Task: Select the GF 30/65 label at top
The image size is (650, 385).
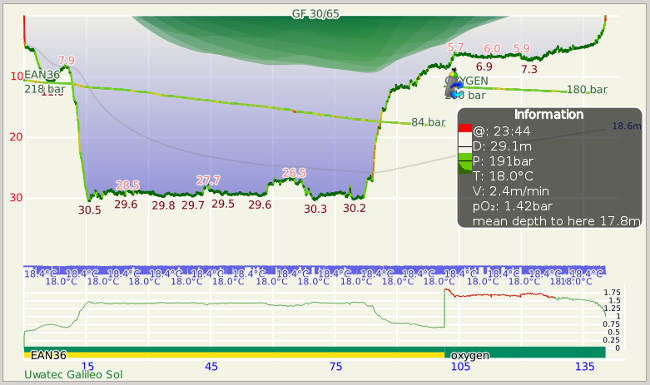Action: pos(315,14)
